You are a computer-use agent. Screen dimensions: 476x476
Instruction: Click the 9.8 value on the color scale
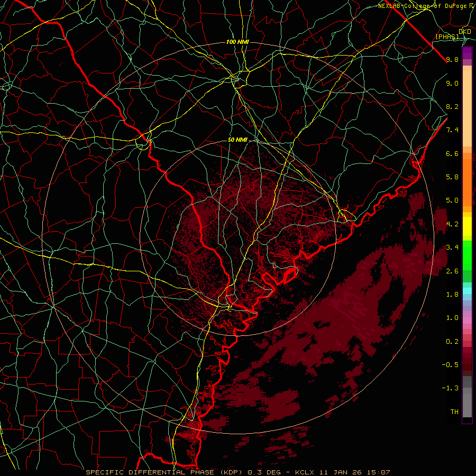(452, 59)
